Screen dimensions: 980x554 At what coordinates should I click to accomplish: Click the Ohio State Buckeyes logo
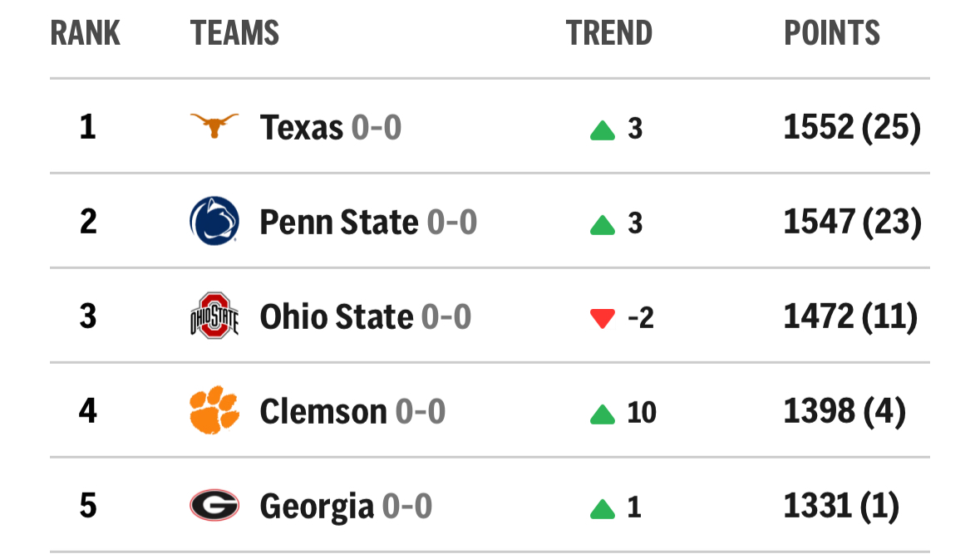click(214, 316)
